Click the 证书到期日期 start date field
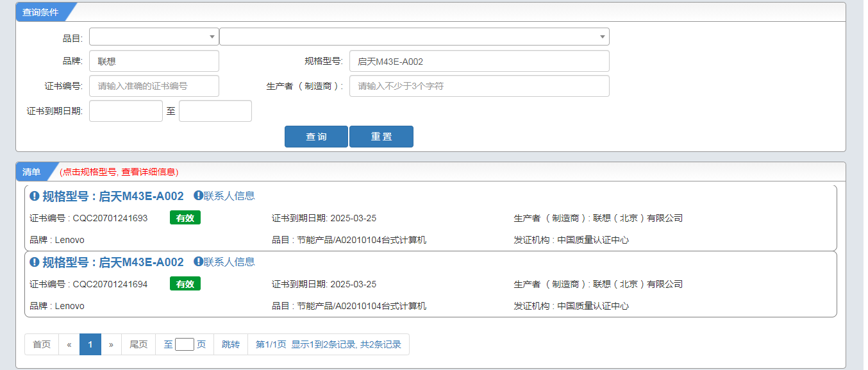868x370 pixels. pos(126,111)
